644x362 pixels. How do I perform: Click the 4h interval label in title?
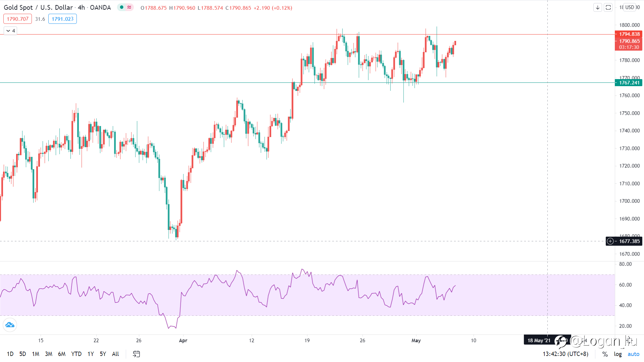[82, 7]
